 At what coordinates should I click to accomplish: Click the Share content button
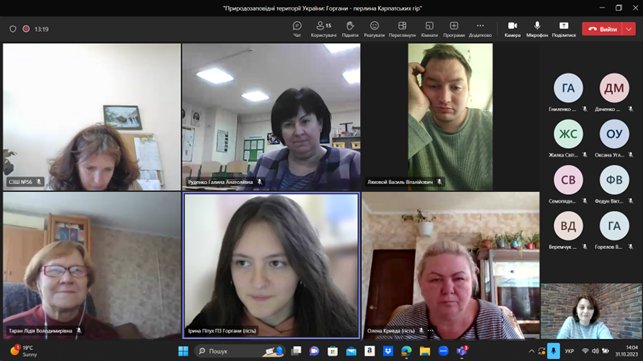tap(564, 29)
